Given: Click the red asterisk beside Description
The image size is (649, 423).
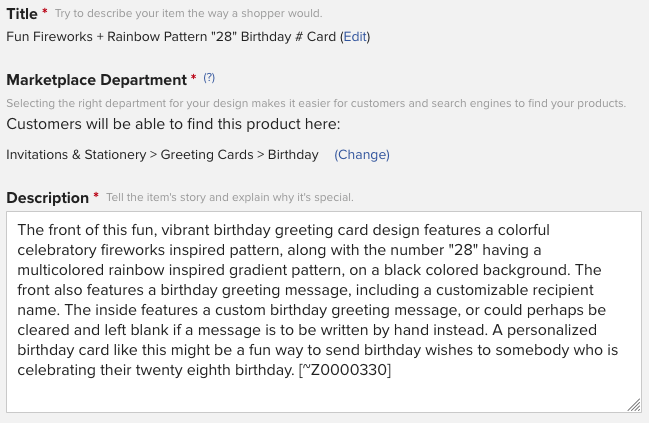Looking at the screenshot, I should click(x=96, y=195).
